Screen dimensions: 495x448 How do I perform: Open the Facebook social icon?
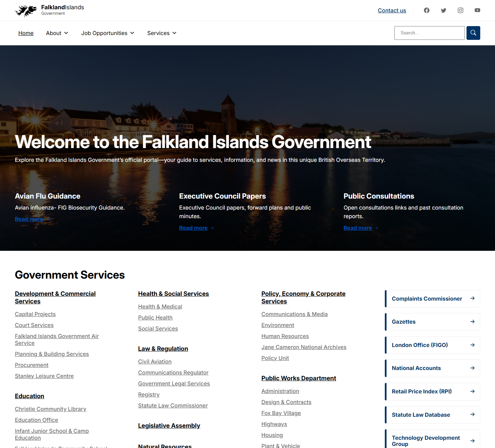[x=427, y=10]
